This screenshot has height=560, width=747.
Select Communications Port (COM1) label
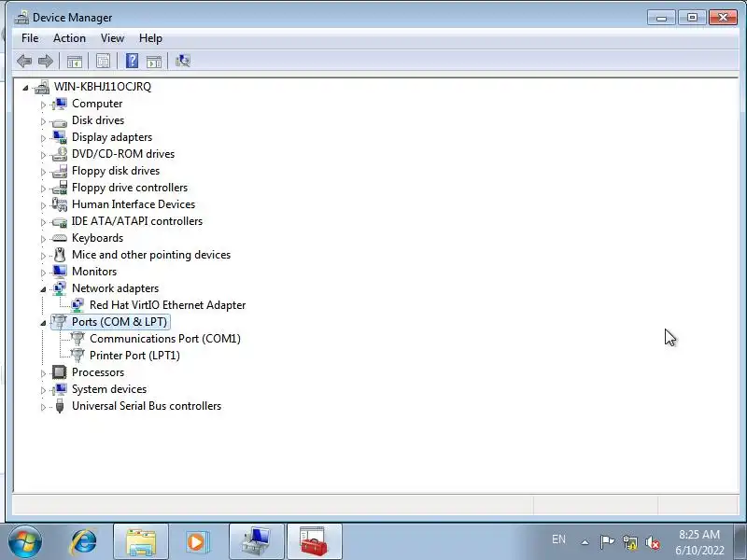coord(165,339)
